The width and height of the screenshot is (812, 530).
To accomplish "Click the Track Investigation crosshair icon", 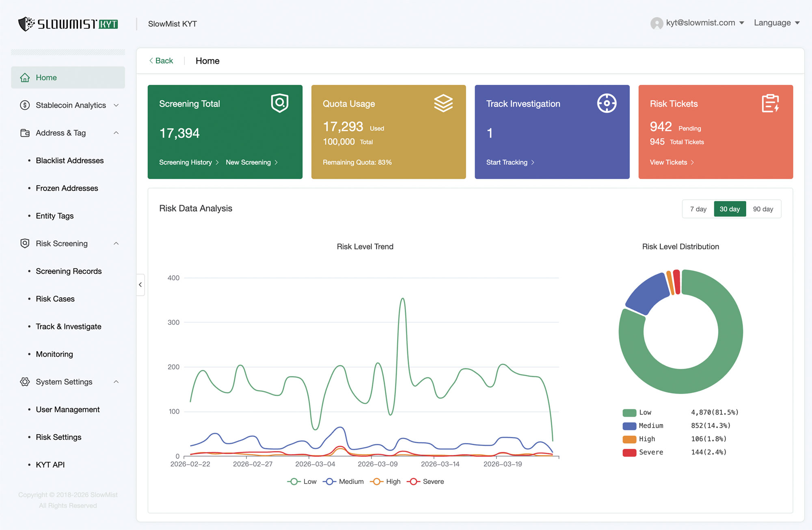I will [607, 103].
